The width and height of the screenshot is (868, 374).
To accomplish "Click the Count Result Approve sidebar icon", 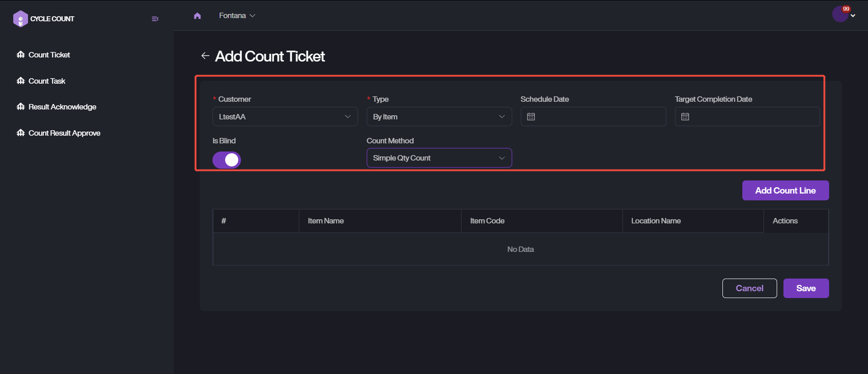I will (21, 133).
